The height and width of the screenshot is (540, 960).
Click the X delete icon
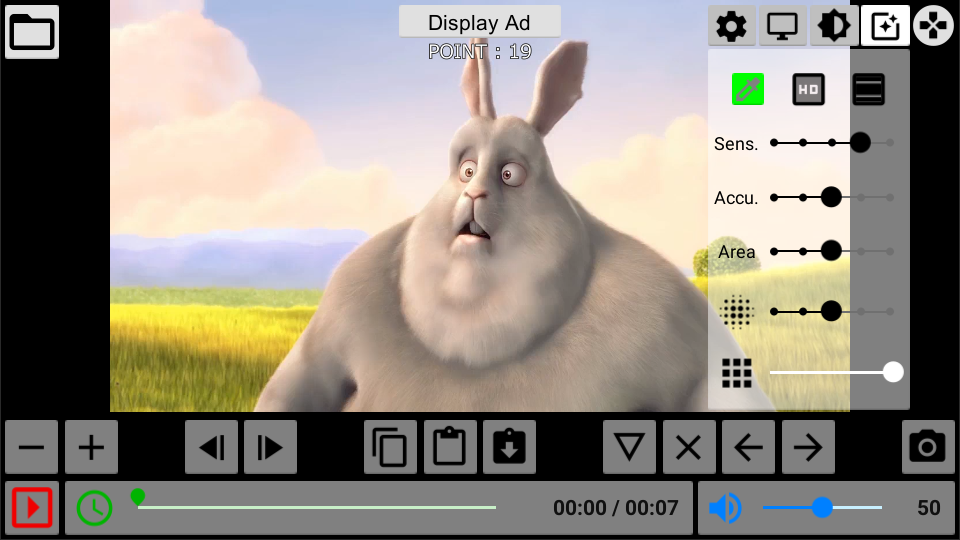pyautogui.click(x=689, y=447)
